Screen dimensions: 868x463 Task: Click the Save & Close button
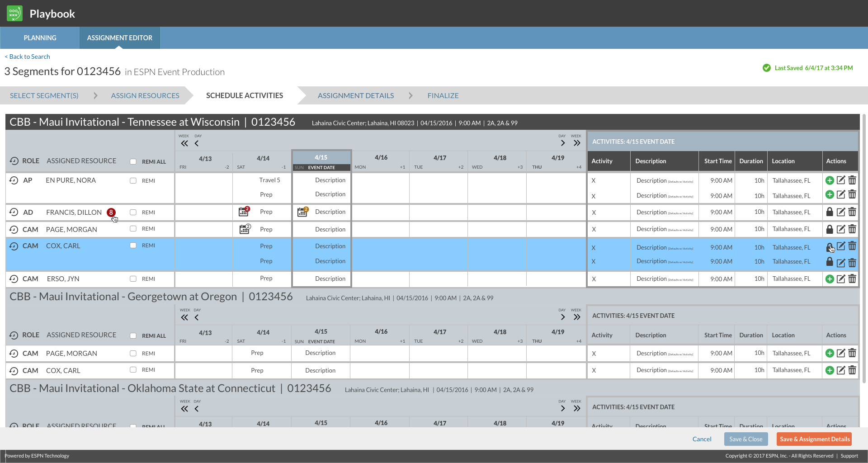click(x=746, y=439)
